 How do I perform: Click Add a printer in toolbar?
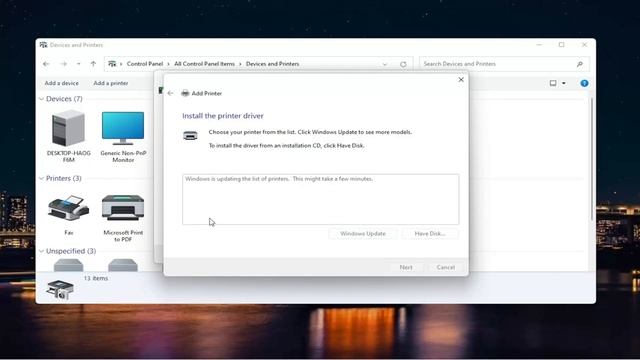pyautogui.click(x=111, y=83)
